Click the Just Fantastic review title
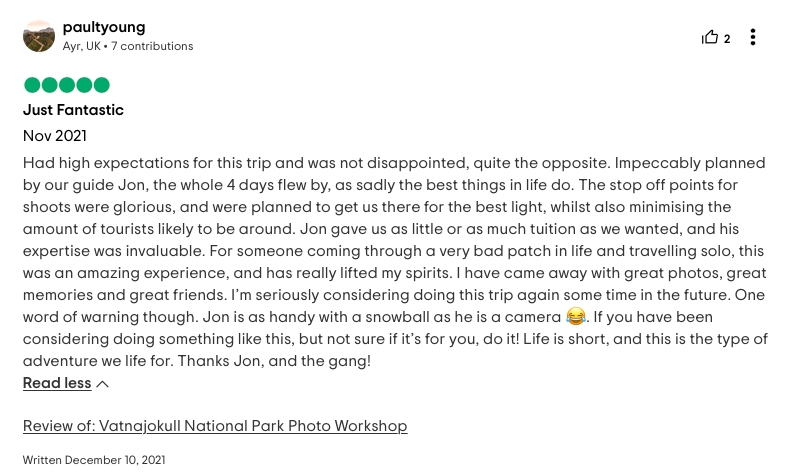The height and width of the screenshot is (472, 802). tap(73, 110)
